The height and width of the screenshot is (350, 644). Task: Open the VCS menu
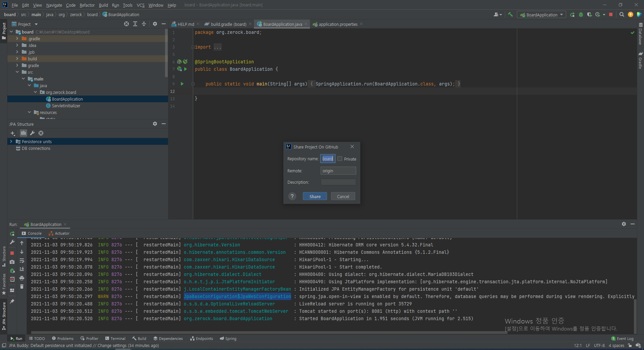pyautogui.click(x=141, y=5)
